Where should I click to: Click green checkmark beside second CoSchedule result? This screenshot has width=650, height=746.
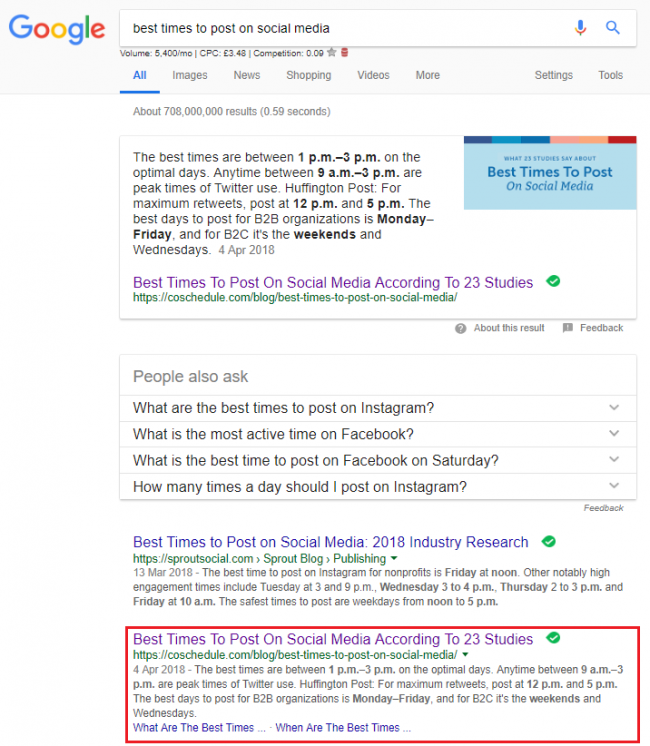click(553, 638)
